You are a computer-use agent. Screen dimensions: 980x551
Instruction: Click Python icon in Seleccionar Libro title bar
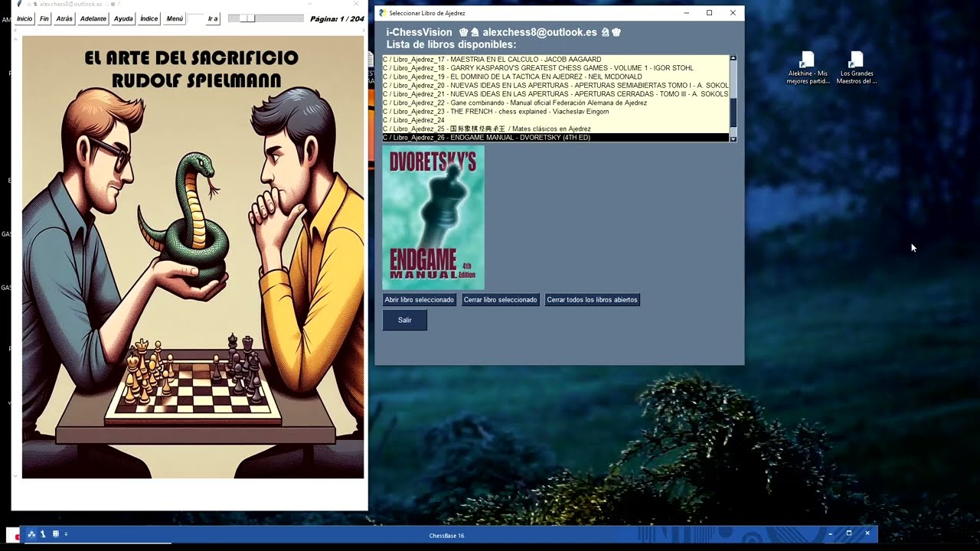[x=383, y=13]
